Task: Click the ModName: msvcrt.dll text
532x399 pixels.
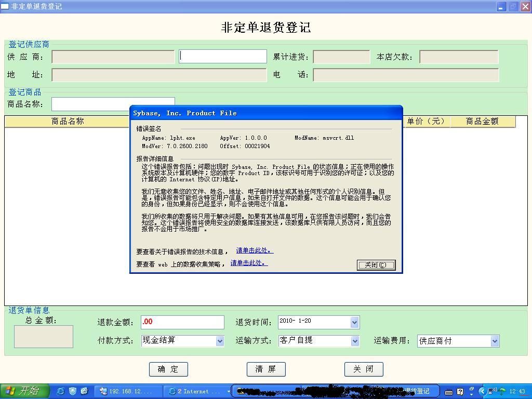Action: (324, 138)
